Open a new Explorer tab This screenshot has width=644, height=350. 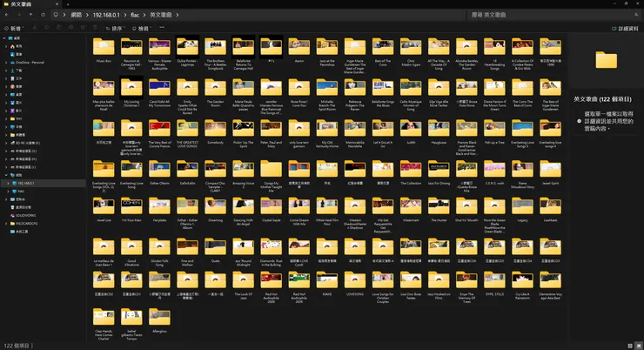(x=68, y=4)
